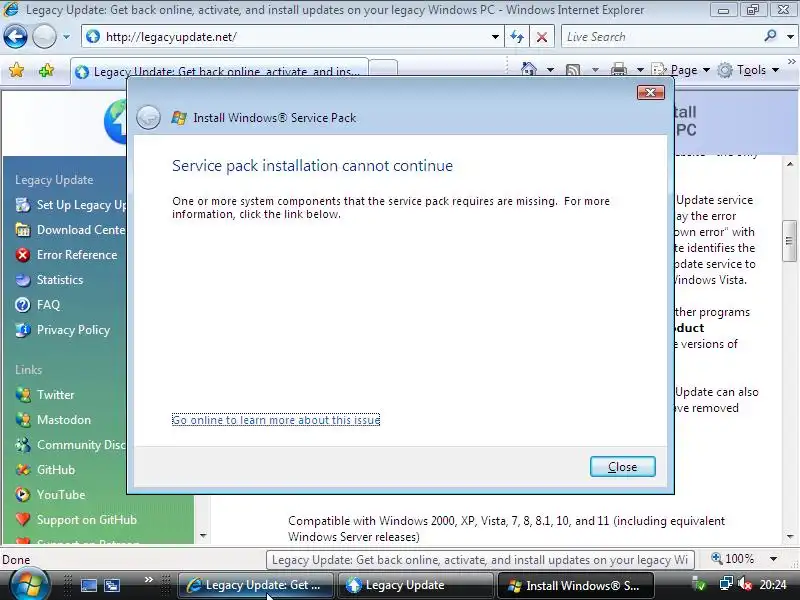The width and height of the screenshot is (800, 600).
Task: Open Favorites Center star icon
Action: pos(16,70)
